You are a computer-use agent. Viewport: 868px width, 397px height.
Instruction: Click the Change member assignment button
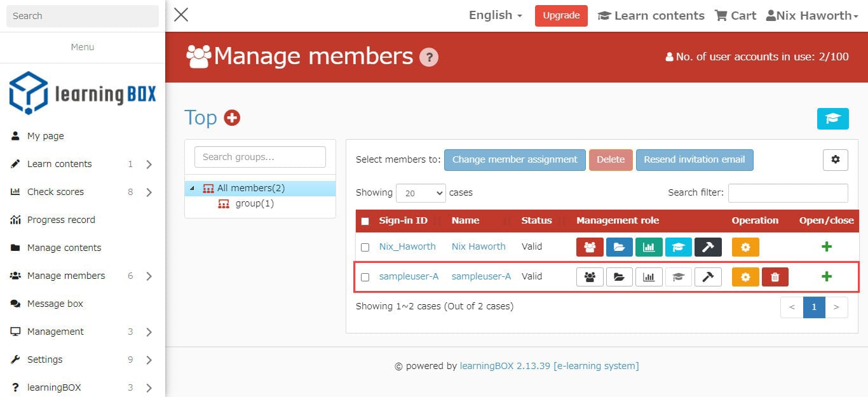(515, 160)
